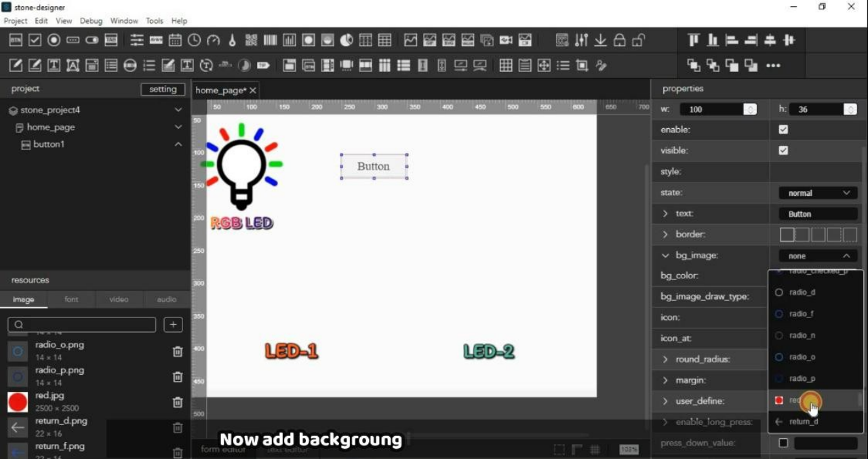868x459 pixels.
Task: Switch to the font resources tab
Action: pos(71,299)
